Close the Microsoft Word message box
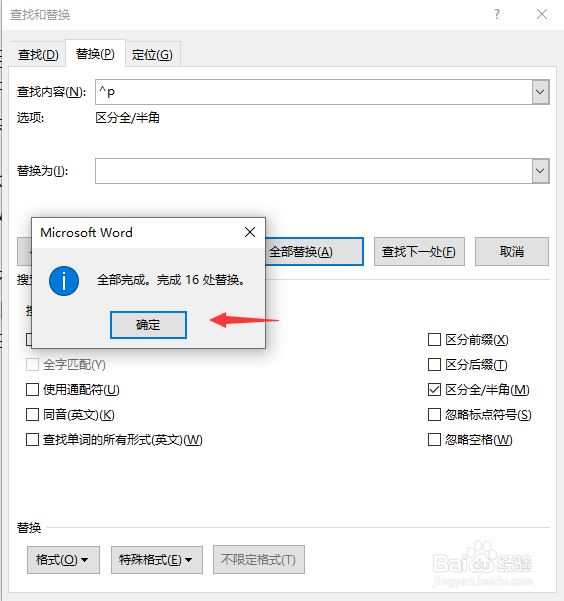 [250, 232]
